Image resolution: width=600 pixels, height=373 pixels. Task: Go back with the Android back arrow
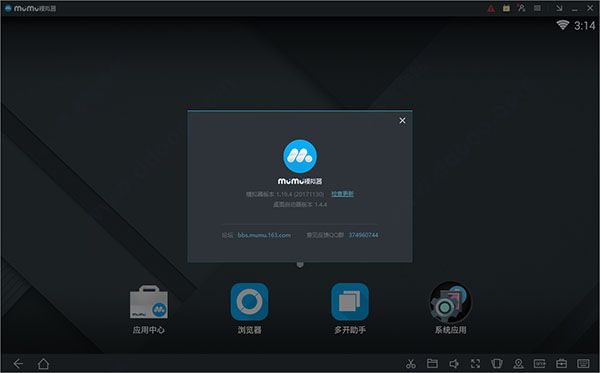tap(18, 363)
